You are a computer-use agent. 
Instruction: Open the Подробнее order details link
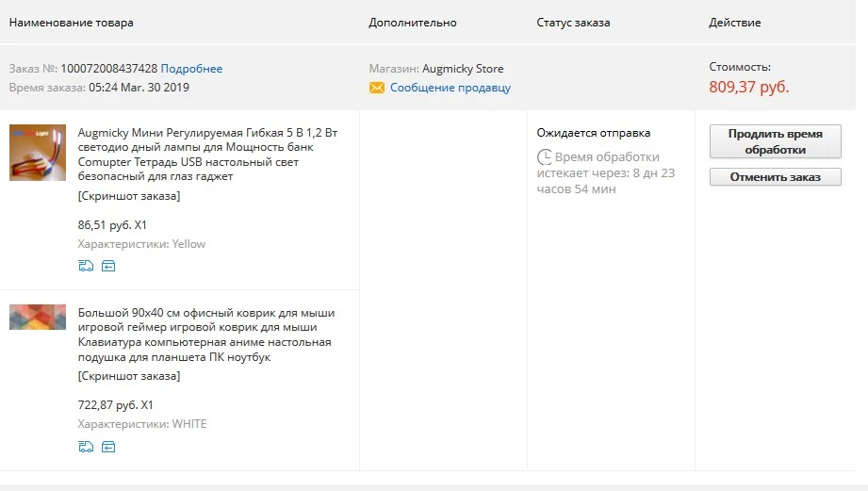pyautogui.click(x=191, y=69)
